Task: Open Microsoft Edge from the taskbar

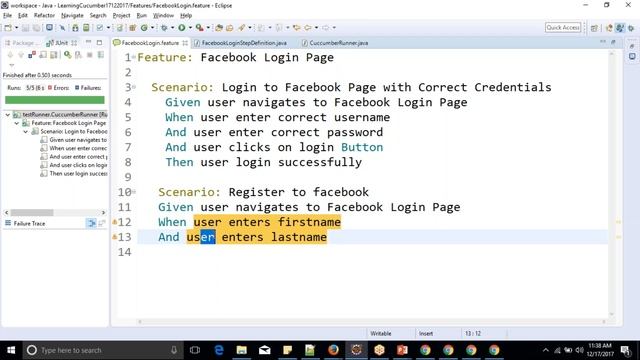Action: (219, 350)
